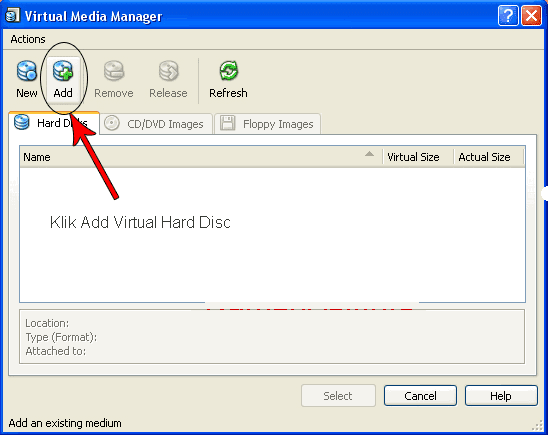Click the green Refresh arrows icon
Image resolution: width=548 pixels, height=435 pixels.
pos(229,71)
